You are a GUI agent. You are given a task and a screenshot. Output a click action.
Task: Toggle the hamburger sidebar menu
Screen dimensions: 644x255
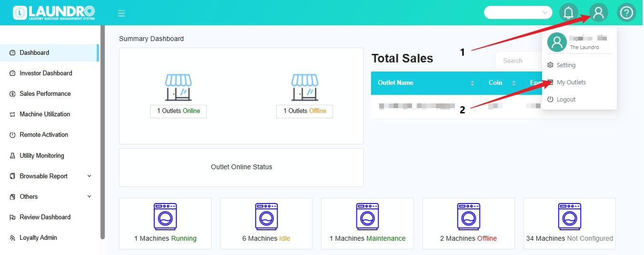pos(121,13)
